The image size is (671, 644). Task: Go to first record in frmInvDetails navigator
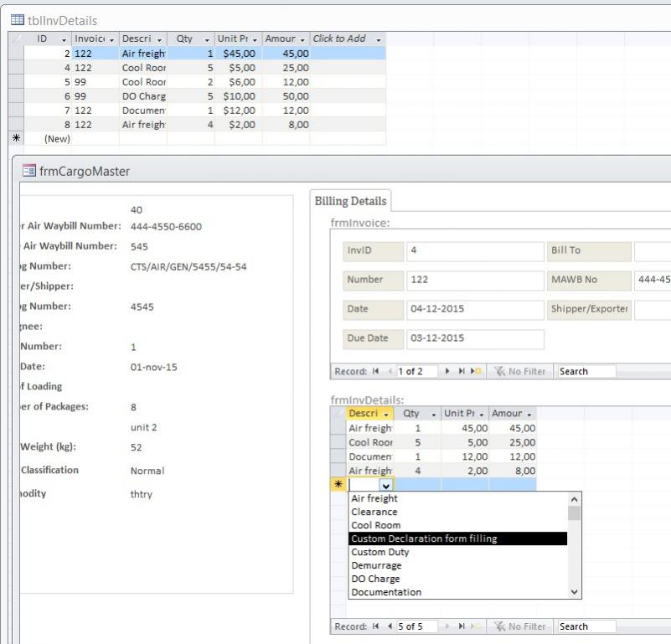376,626
